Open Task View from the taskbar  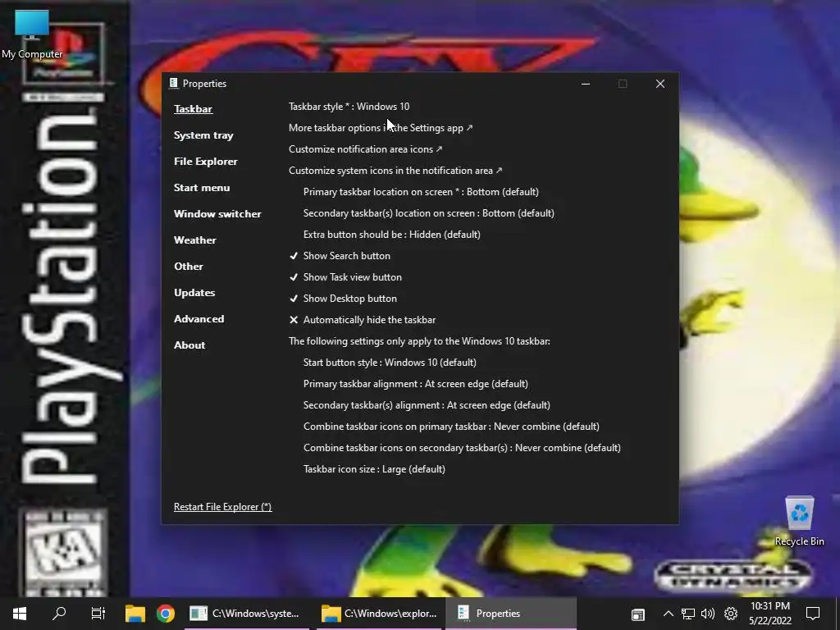coord(98,614)
